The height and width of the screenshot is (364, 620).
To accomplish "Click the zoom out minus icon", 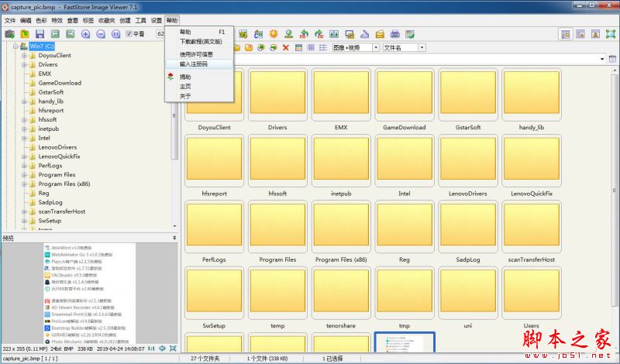I will tap(101, 34).
